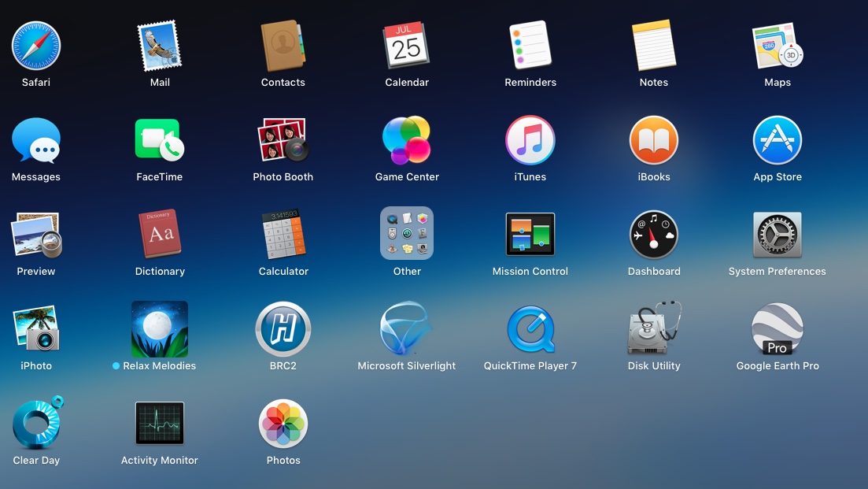This screenshot has height=489, width=868.
Task: Click the "Photo Booth" text label
Action: pyautogui.click(x=283, y=176)
